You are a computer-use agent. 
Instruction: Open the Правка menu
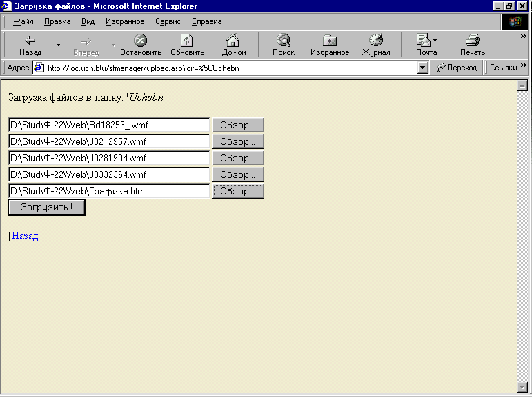point(57,21)
